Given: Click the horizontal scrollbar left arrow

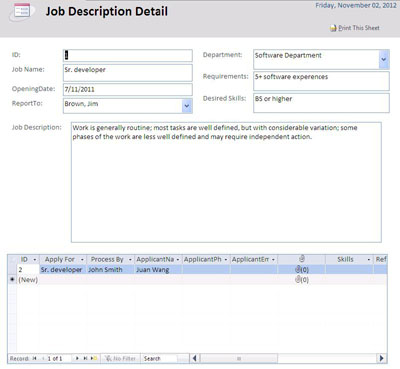Looking at the screenshot, I should tap(194, 358).
